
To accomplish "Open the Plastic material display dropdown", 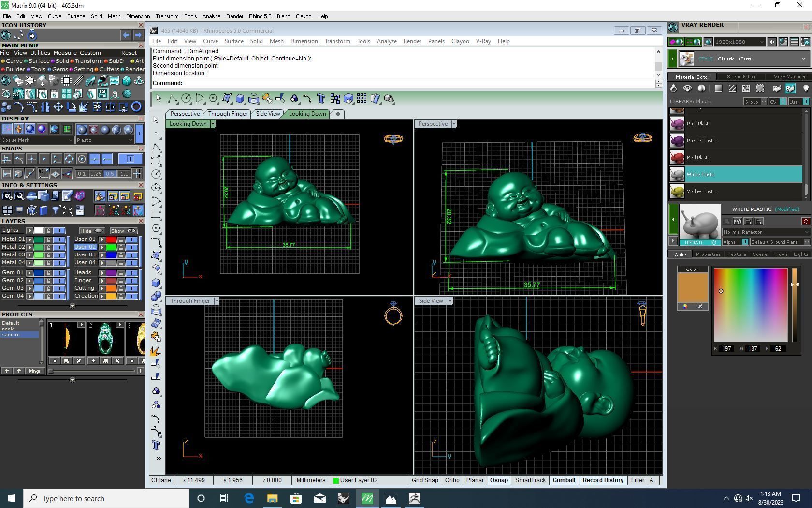I will point(104,140).
